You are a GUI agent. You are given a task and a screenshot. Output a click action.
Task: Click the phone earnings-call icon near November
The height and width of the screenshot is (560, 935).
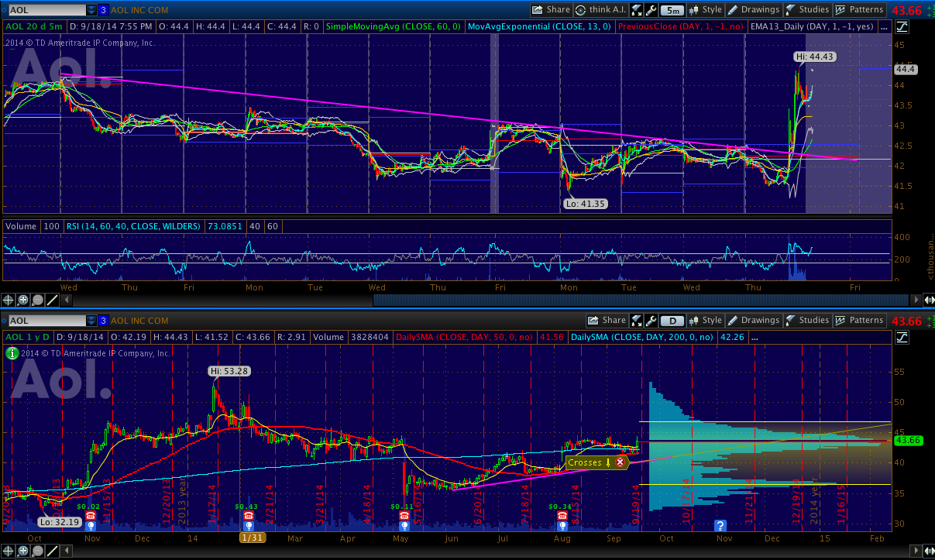[x=90, y=516]
